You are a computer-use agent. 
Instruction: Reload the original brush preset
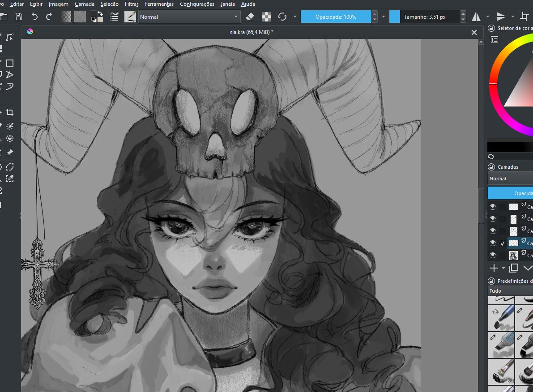(282, 17)
